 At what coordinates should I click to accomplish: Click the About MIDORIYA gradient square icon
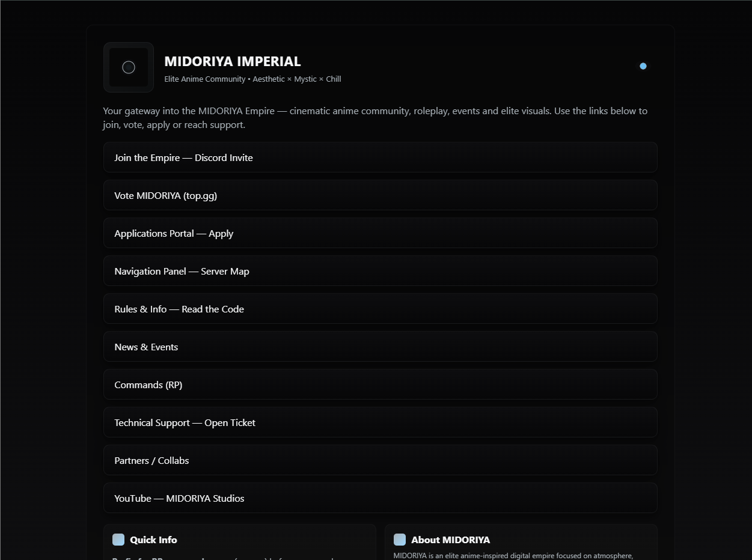400,540
